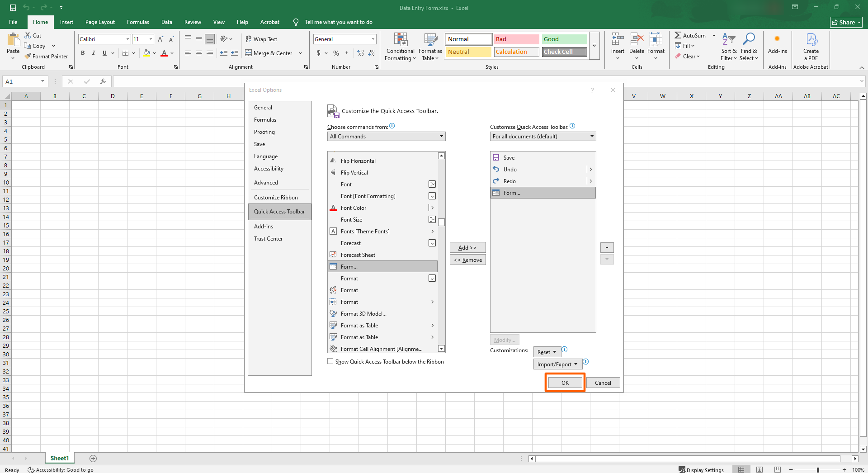The width and height of the screenshot is (868, 473).
Task: Click the Center align icon
Action: point(199,53)
